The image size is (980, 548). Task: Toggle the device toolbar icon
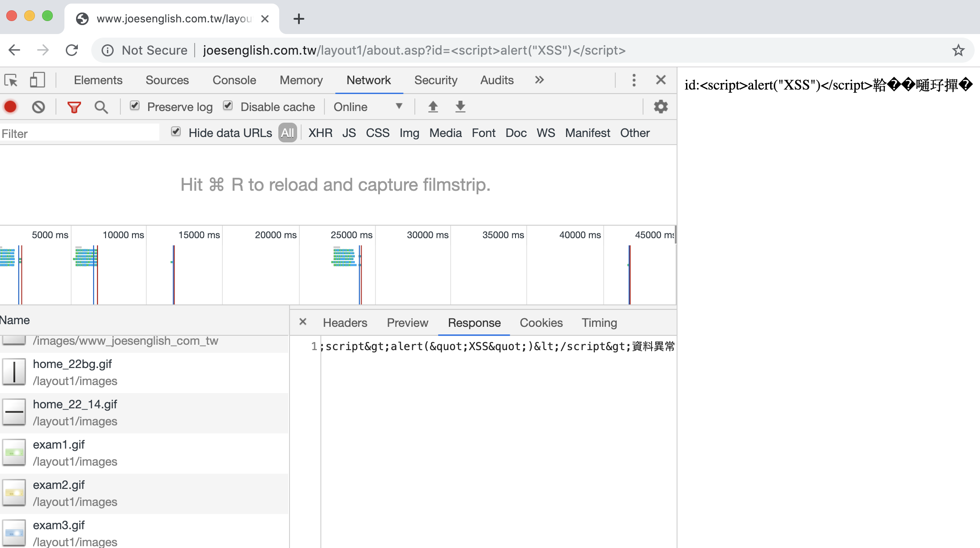click(x=37, y=80)
